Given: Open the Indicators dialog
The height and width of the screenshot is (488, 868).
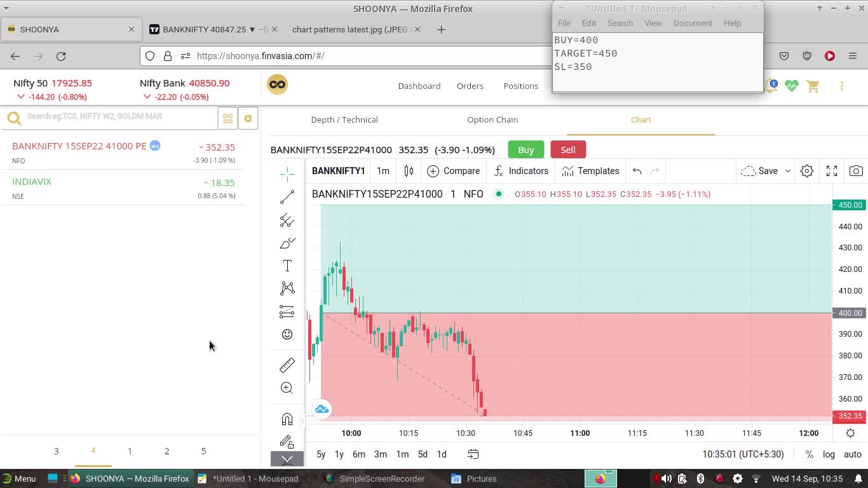Looking at the screenshot, I should [521, 171].
